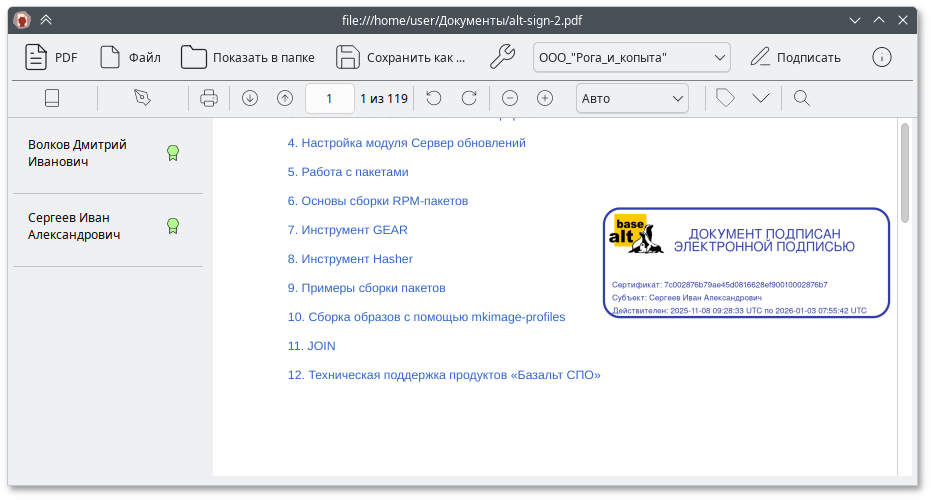This screenshot has height=500, width=931.
Task: Open link 10. Сборка образов mkimage-profiles
Action: pyautogui.click(x=426, y=318)
